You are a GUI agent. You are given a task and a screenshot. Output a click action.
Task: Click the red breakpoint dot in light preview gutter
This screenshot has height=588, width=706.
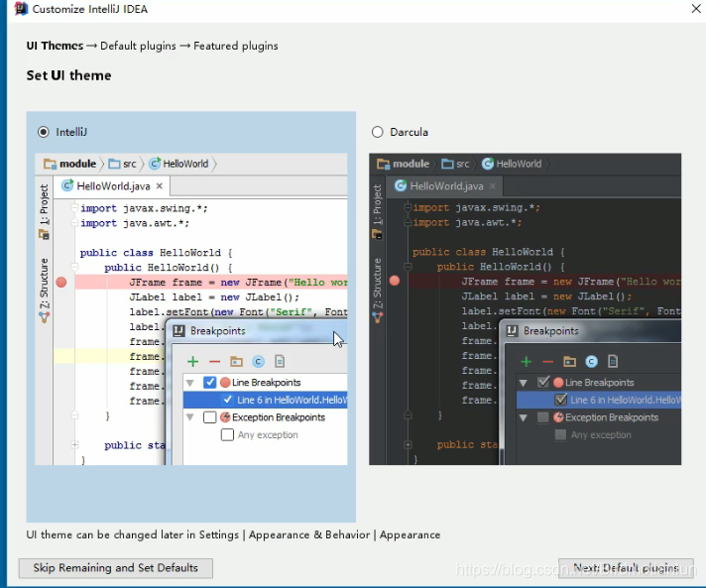pyautogui.click(x=61, y=283)
